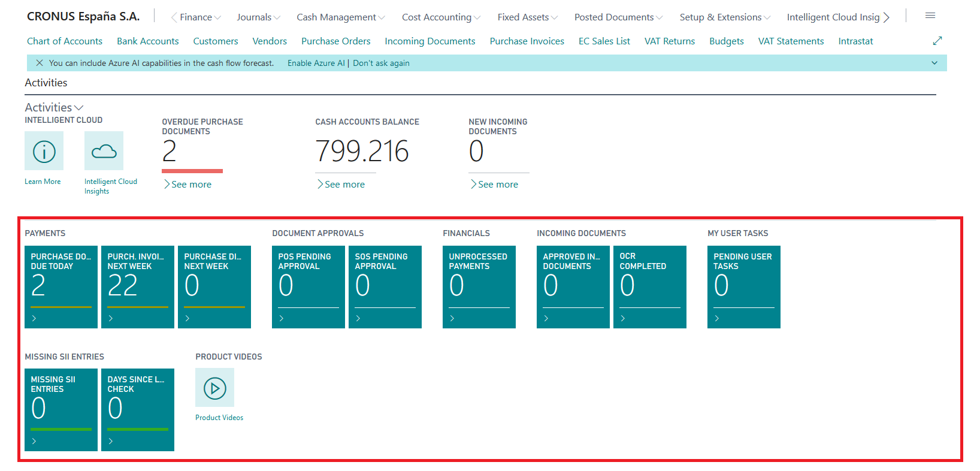
Task: Open Bank Accounts
Action: [148, 41]
